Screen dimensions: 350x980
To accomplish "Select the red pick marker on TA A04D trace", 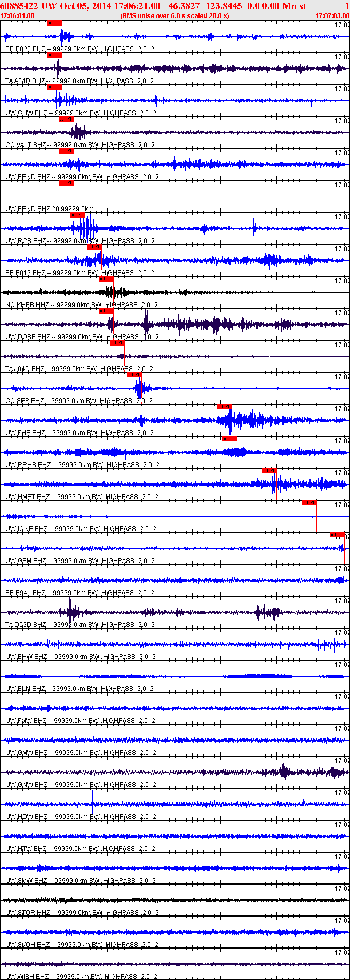I will coord(55,55).
